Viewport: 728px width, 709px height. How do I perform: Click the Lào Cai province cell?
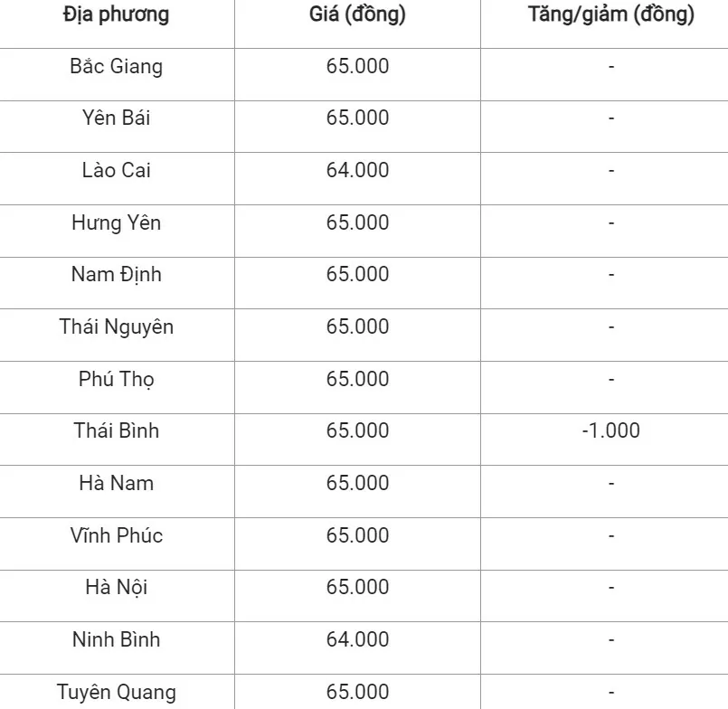coord(117,171)
